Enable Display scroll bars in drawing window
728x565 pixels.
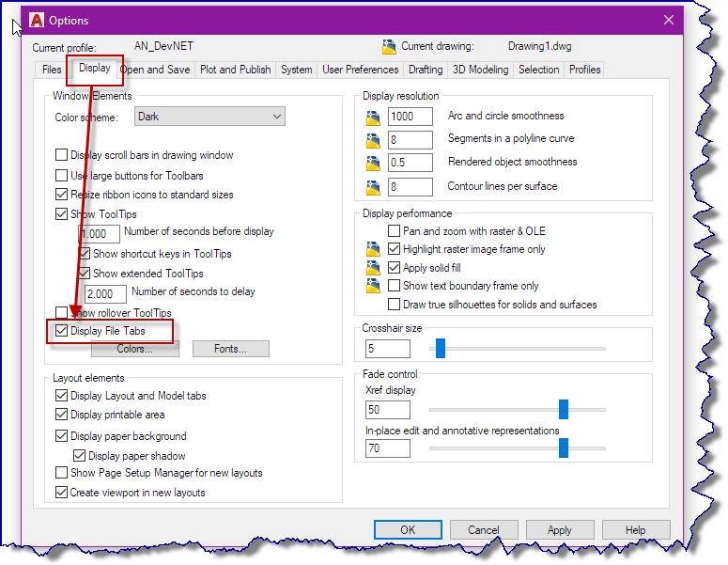point(61,155)
